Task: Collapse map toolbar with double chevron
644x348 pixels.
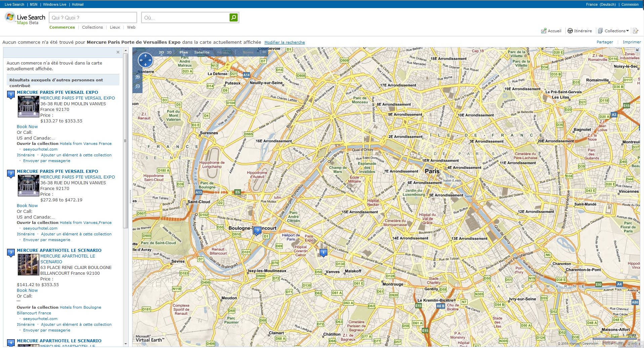Action: 264,52
